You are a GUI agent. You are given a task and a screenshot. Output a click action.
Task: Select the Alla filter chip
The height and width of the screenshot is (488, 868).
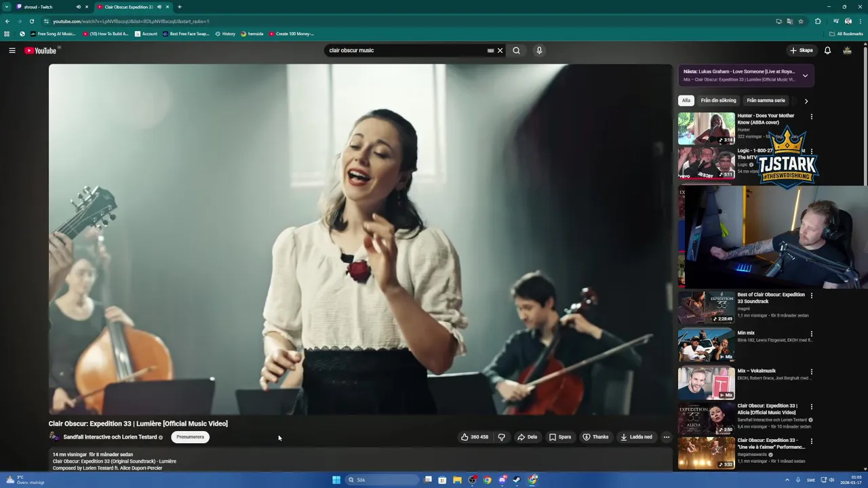pos(686,100)
